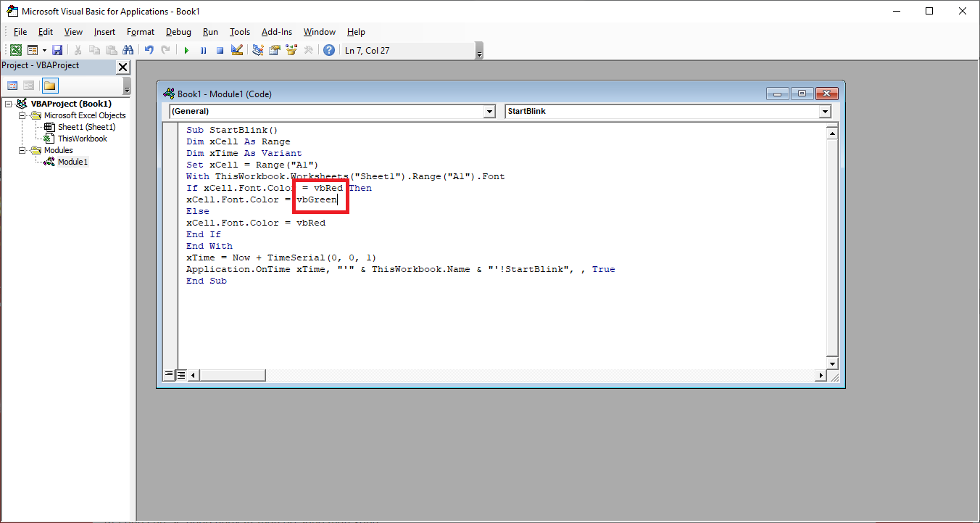Screen dimensions: 980x523
Task: Collapse the Modules folder in tree
Action: point(23,150)
